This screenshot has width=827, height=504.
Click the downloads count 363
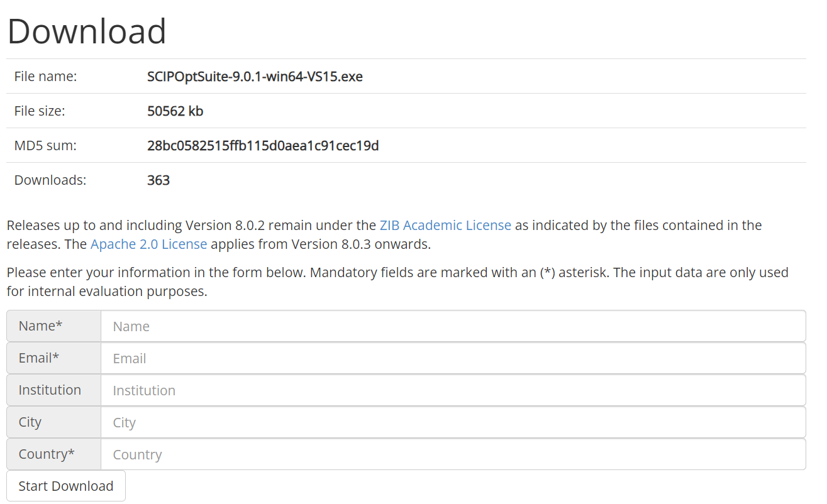point(158,180)
